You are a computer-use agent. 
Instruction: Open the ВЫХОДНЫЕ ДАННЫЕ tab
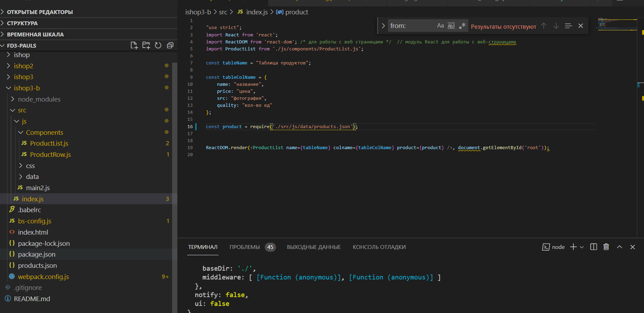coord(314,247)
